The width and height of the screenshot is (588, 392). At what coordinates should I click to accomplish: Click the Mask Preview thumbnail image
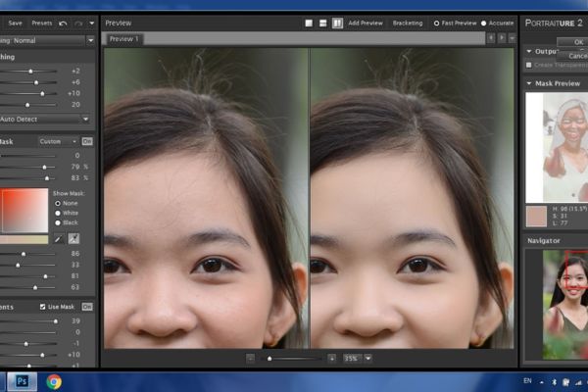(557, 147)
